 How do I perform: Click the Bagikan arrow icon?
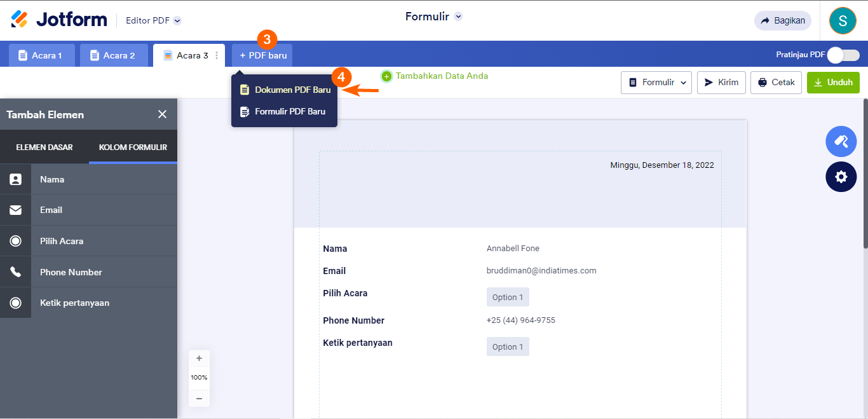[765, 20]
